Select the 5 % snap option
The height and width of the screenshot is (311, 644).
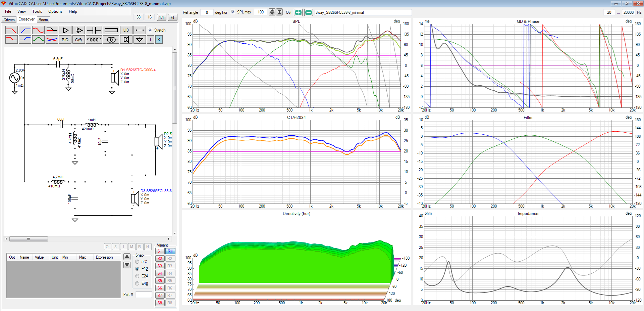(137, 262)
